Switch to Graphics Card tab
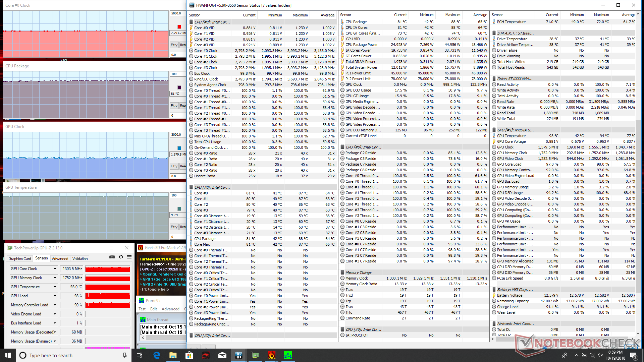644x362 pixels. pos(19,259)
